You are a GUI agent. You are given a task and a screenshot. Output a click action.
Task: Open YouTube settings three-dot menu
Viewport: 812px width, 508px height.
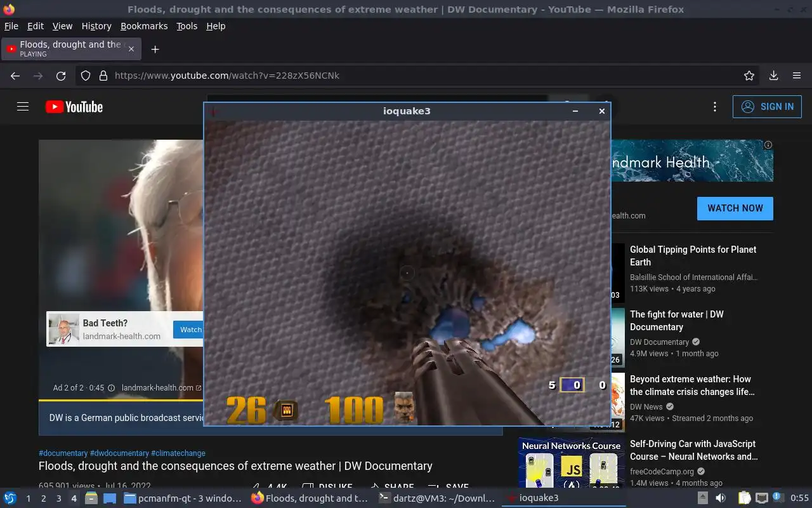[715, 107]
